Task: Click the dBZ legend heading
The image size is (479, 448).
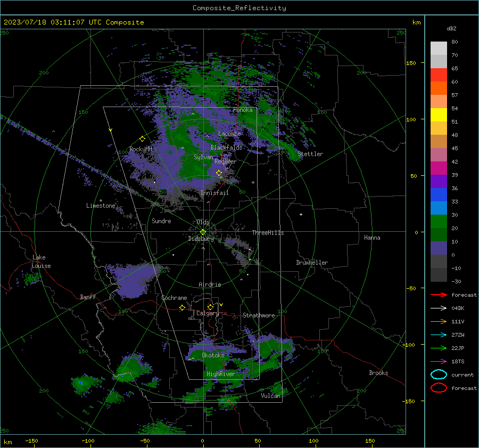Action: click(451, 28)
